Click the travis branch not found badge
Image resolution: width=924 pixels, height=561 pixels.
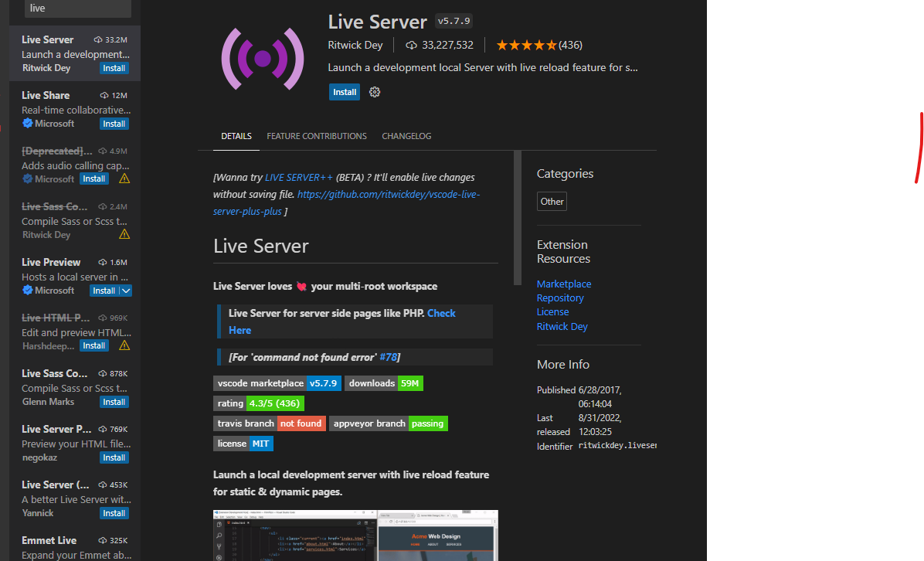tap(270, 423)
